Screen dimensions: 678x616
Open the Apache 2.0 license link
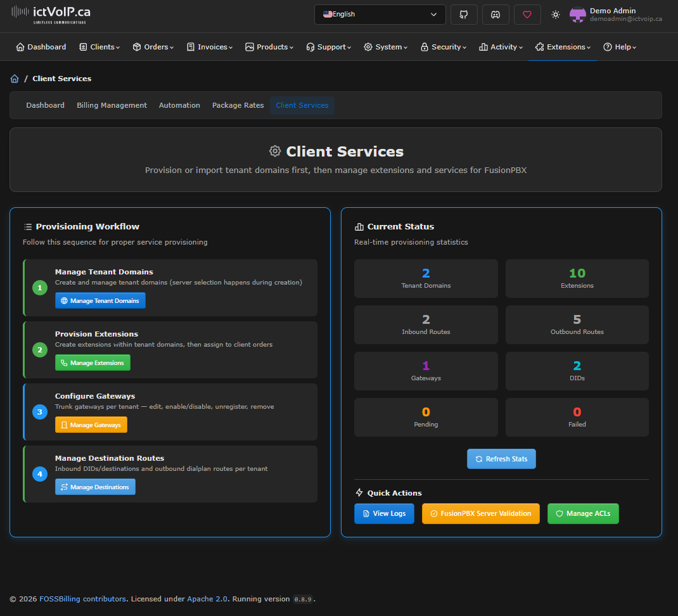pyautogui.click(x=207, y=599)
